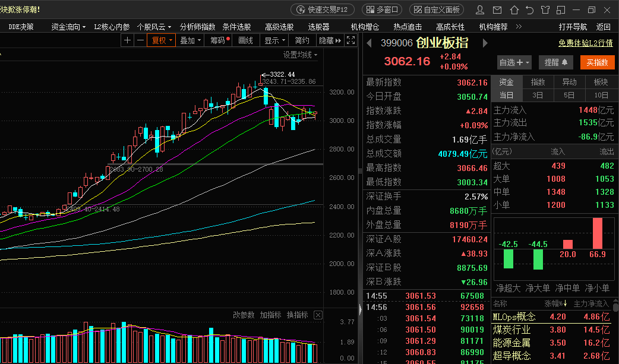Click the panel splitter collapse handle
619x364 pixels.
(x=360, y=309)
